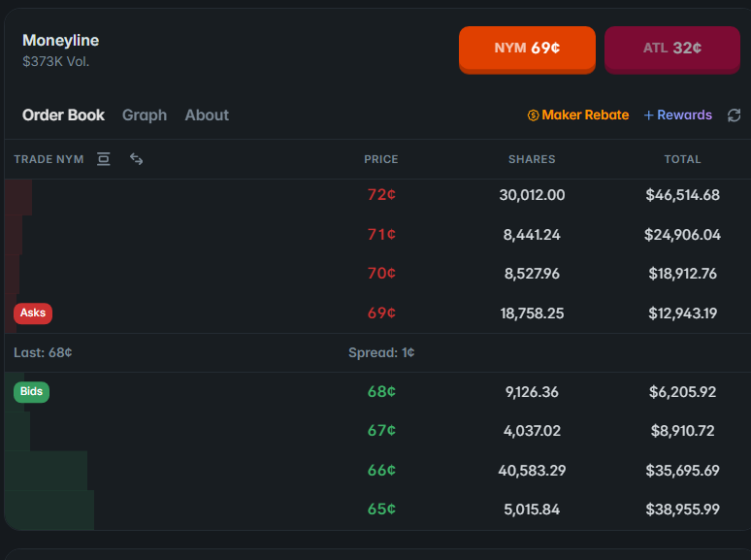This screenshot has height=560, width=751.
Task: Click total $24,906.04
Action: (x=682, y=235)
